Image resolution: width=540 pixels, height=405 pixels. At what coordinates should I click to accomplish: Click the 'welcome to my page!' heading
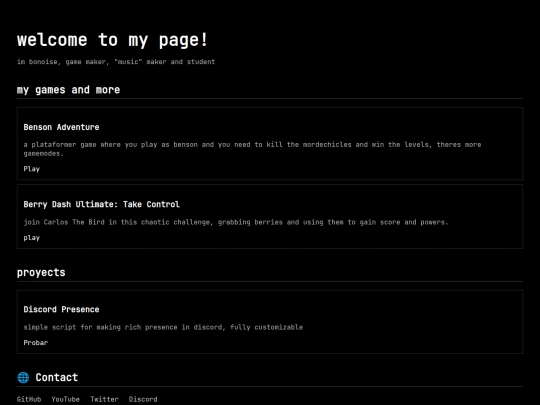[x=112, y=40]
